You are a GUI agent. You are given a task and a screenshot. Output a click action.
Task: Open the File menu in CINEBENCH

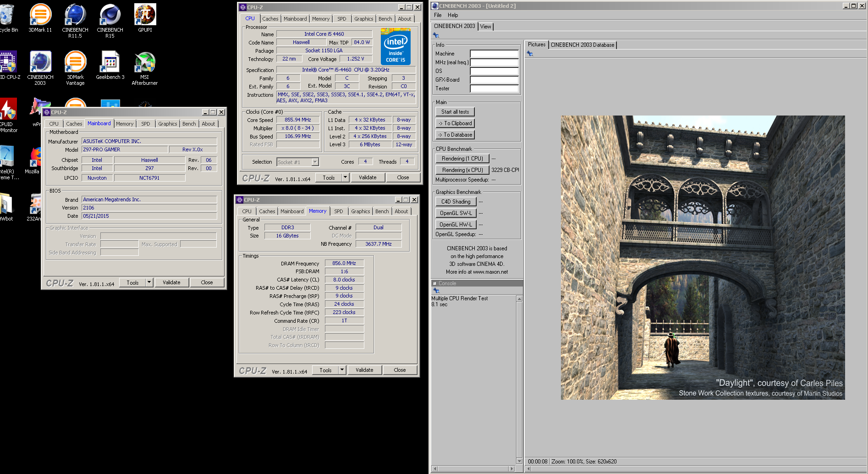[x=438, y=15]
